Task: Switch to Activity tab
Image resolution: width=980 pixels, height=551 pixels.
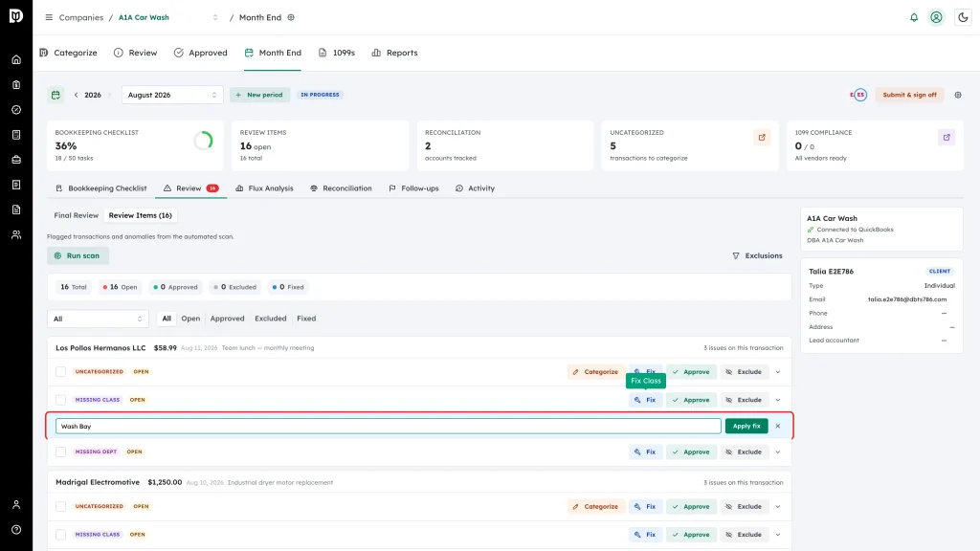Action: point(475,188)
